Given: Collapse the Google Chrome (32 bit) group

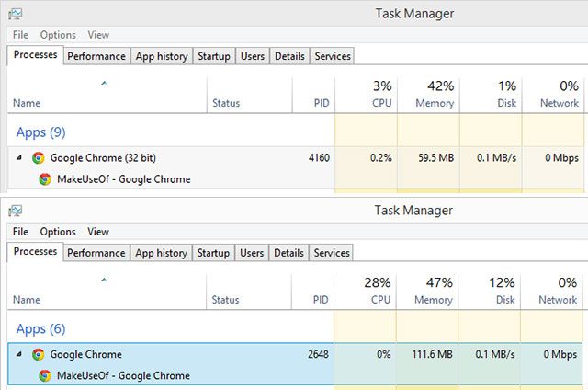Looking at the screenshot, I should pos(19,157).
